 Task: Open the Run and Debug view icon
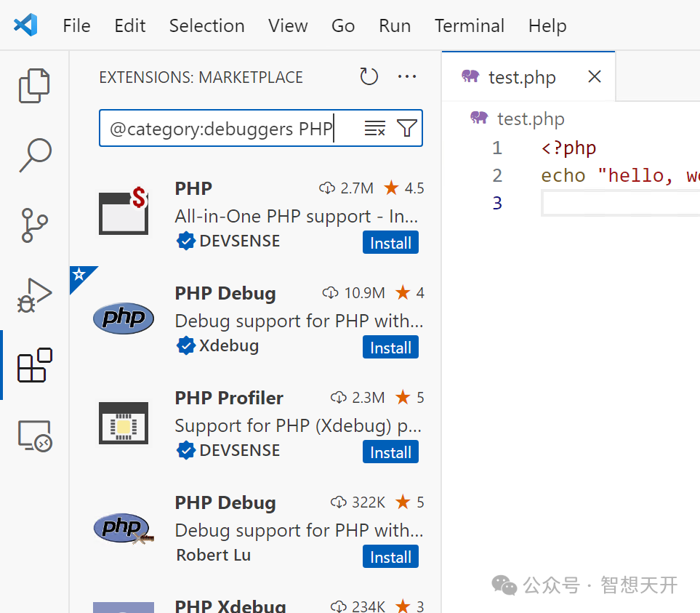point(34,295)
